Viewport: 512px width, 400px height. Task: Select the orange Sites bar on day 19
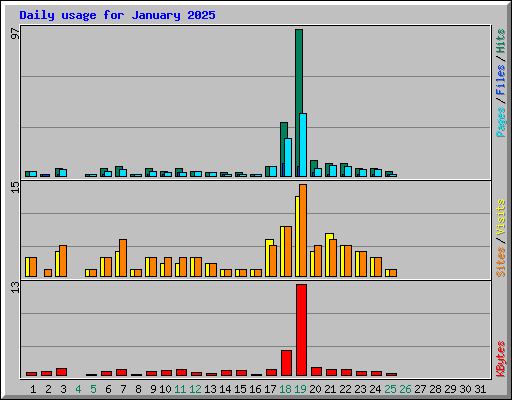(303, 230)
